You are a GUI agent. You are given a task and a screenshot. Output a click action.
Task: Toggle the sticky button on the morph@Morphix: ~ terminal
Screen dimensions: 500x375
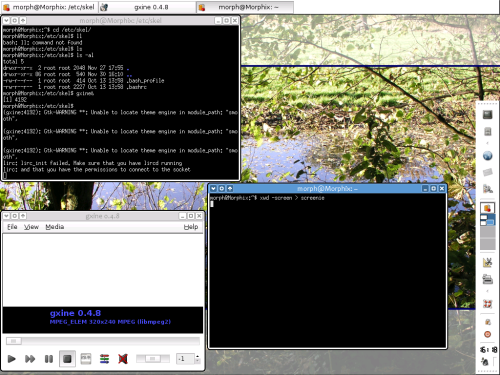coord(222,188)
